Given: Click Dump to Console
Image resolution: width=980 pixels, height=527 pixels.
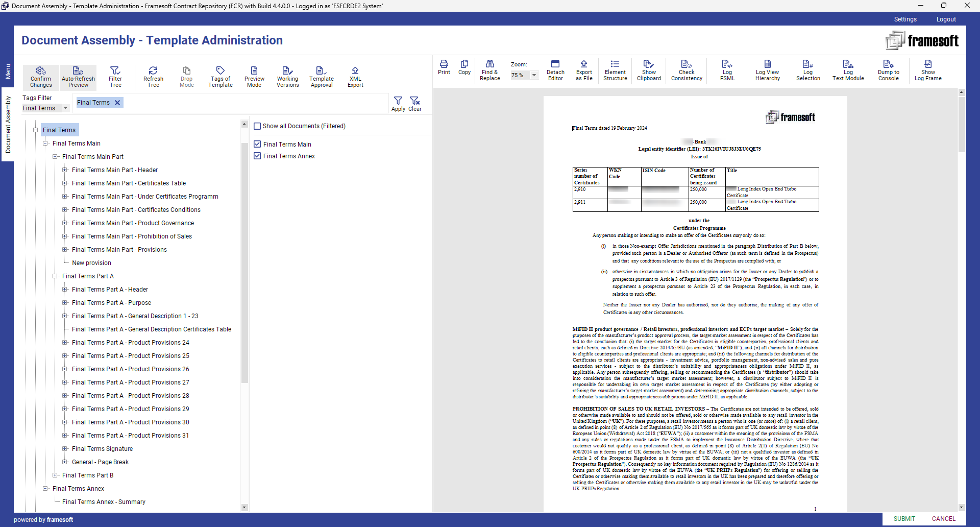Looking at the screenshot, I should tap(889, 70).
